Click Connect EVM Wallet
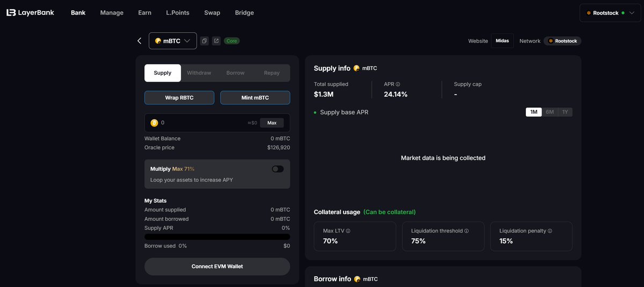This screenshot has width=644, height=287. click(x=217, y=267)
